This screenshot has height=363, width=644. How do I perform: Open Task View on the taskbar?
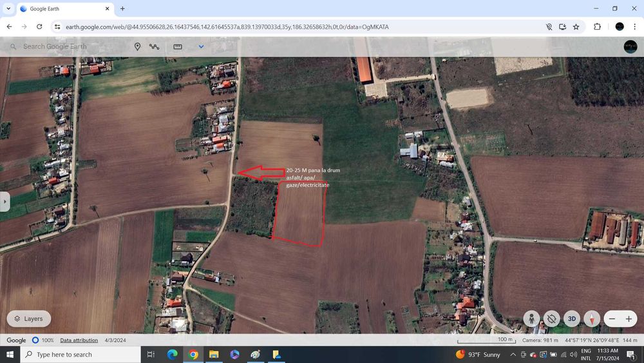[151, 355]
